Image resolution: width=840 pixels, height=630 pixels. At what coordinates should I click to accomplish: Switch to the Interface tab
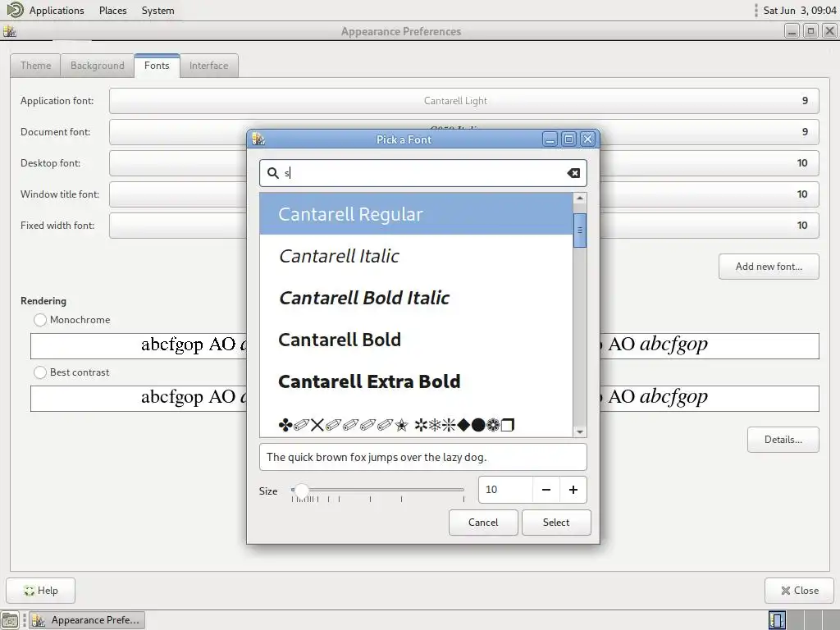click(208, 66)
